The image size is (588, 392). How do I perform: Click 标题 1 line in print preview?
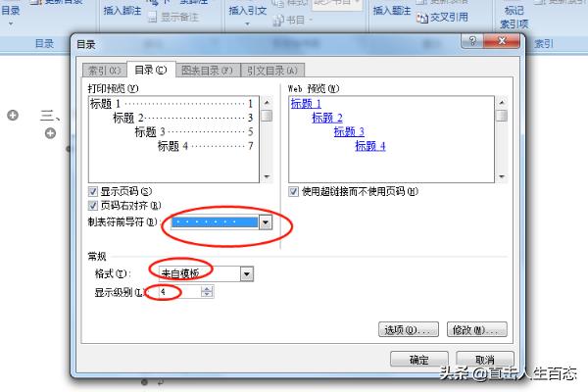(171, 104)
